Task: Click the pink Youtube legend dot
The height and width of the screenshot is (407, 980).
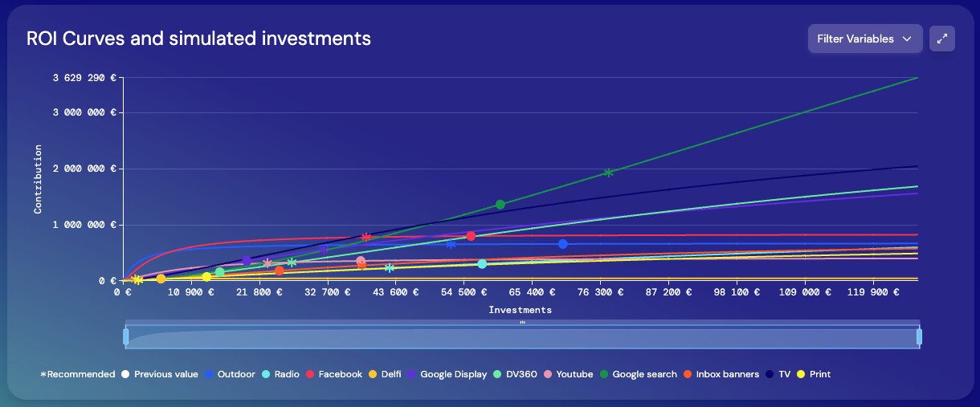Action: (x=549, y=374)
